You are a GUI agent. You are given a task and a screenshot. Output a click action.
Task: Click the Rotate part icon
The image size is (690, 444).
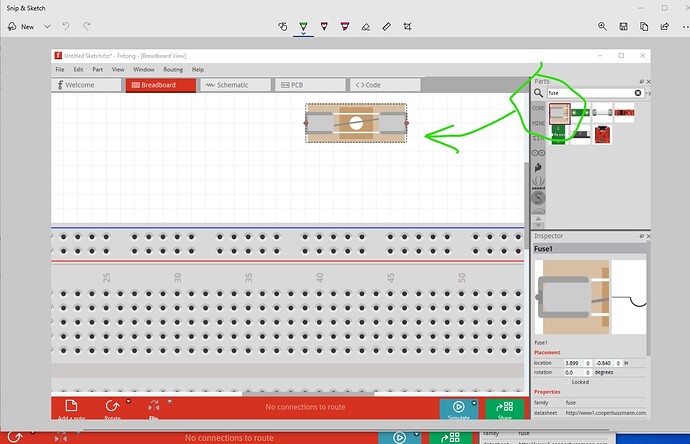click(x=112, y=407)
